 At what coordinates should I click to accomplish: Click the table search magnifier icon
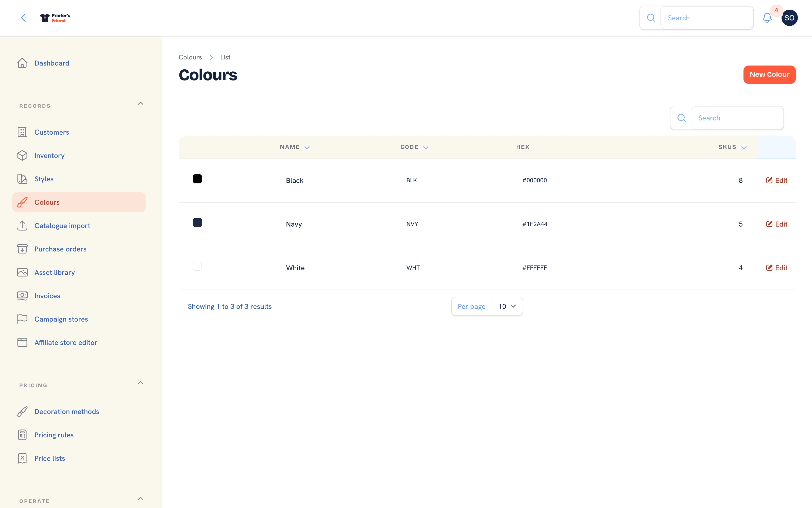coord(682,118)
